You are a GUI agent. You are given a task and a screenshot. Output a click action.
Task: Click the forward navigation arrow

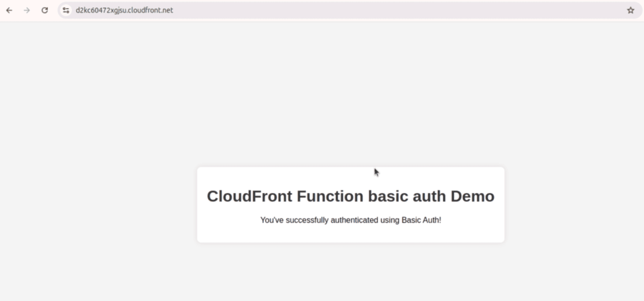(27, 10)
